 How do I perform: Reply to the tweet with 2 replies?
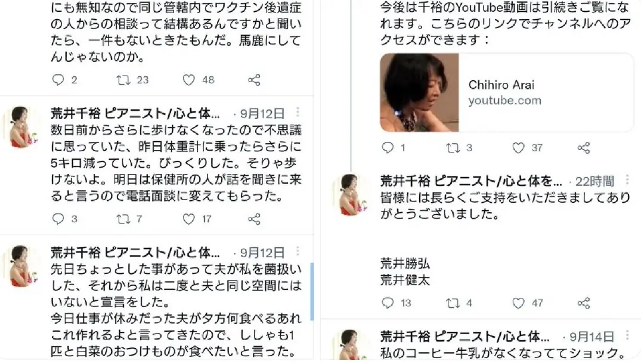point(58,80)
